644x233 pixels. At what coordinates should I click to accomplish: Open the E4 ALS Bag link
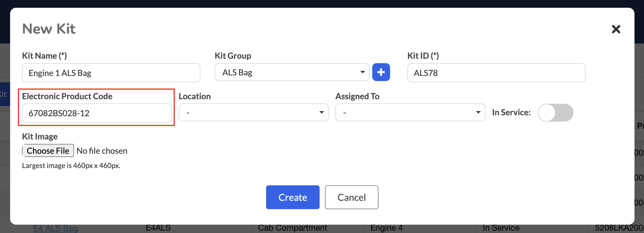click(x=56, y=228)
